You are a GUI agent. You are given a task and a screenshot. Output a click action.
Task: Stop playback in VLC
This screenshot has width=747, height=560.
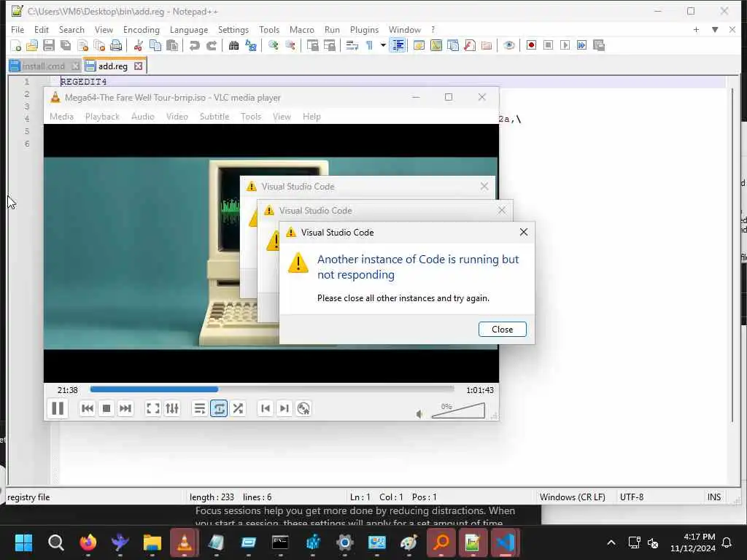pos(107,408)
